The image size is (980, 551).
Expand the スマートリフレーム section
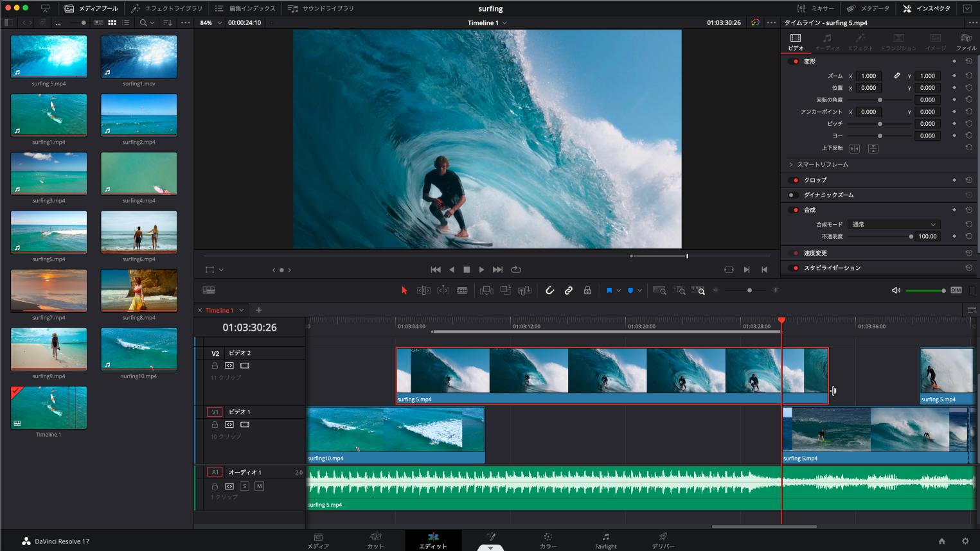tap(791, 164)
